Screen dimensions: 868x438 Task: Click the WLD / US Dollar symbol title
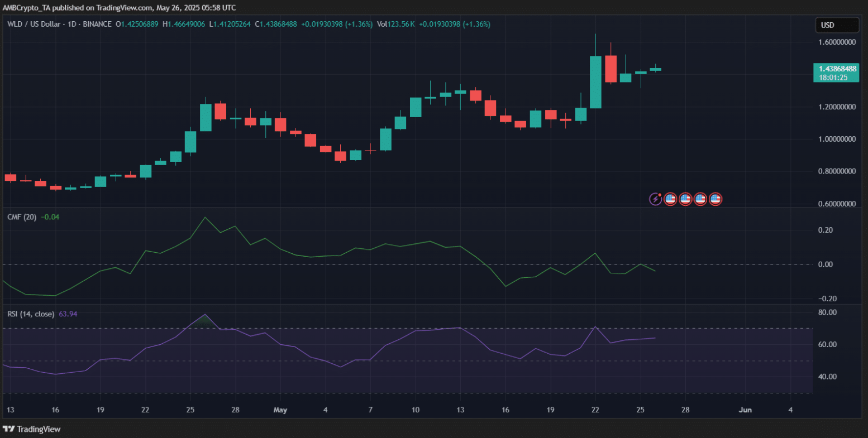click(x=35, y=25)
